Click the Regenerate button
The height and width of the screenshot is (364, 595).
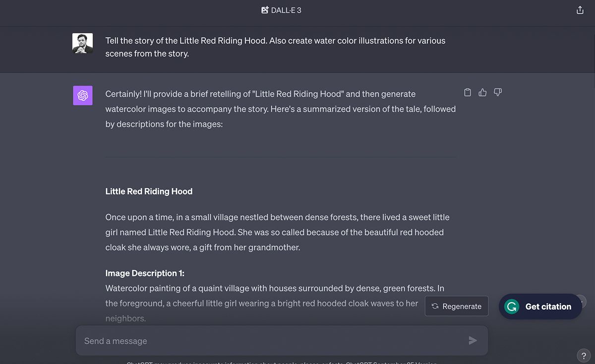click(x=456, y=306)
